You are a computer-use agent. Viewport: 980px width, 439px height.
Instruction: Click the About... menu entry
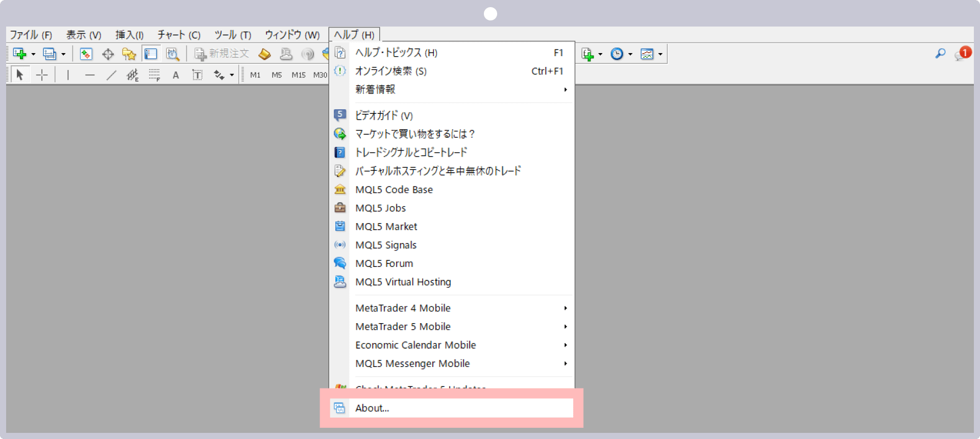pos(452,408)
